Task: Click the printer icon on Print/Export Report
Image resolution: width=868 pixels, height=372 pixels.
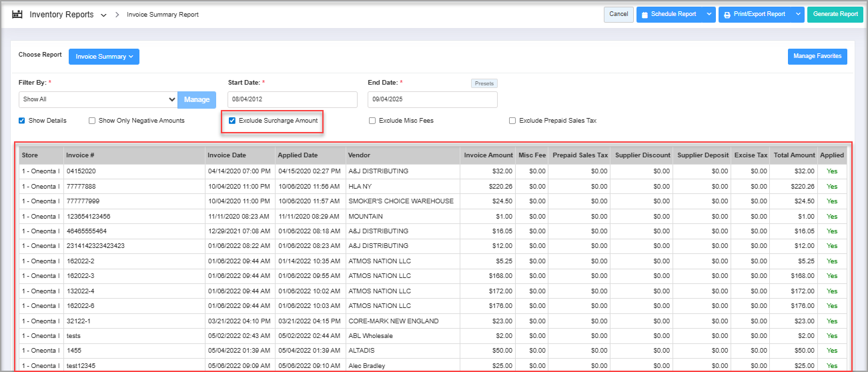Action: coord(727,15)
